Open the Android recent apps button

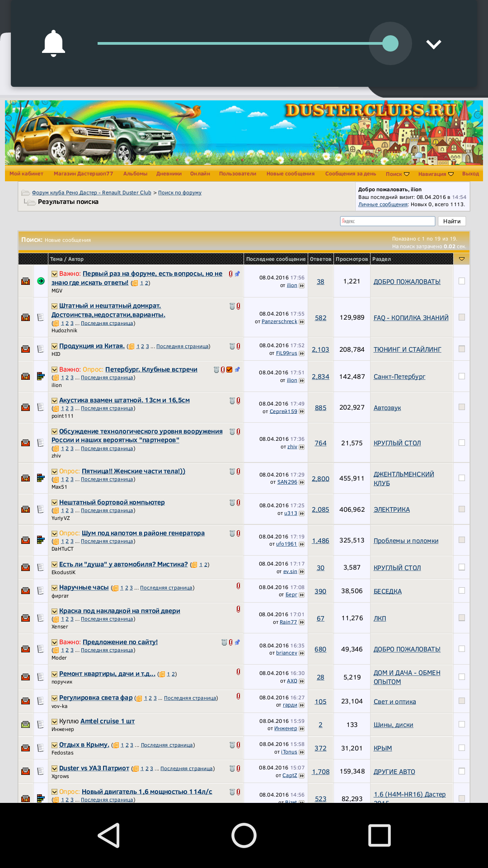pyautogui.click(x=380, y=835)
